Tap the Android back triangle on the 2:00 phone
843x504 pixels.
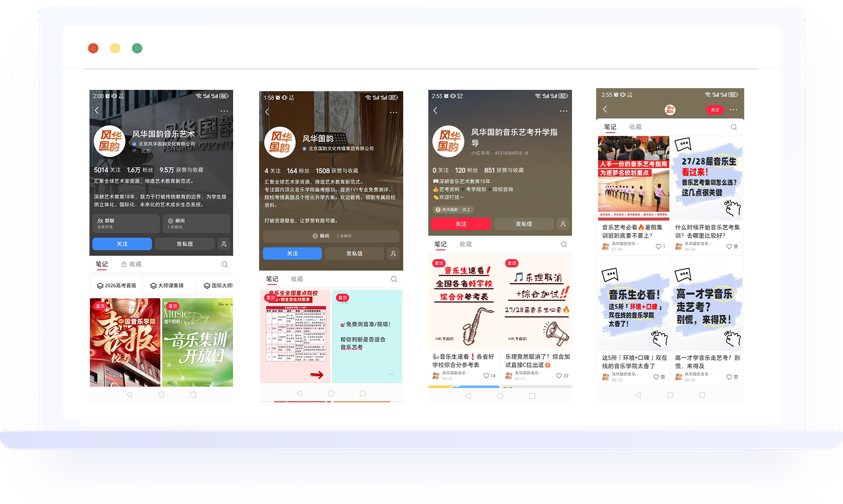tap(129, 395)
